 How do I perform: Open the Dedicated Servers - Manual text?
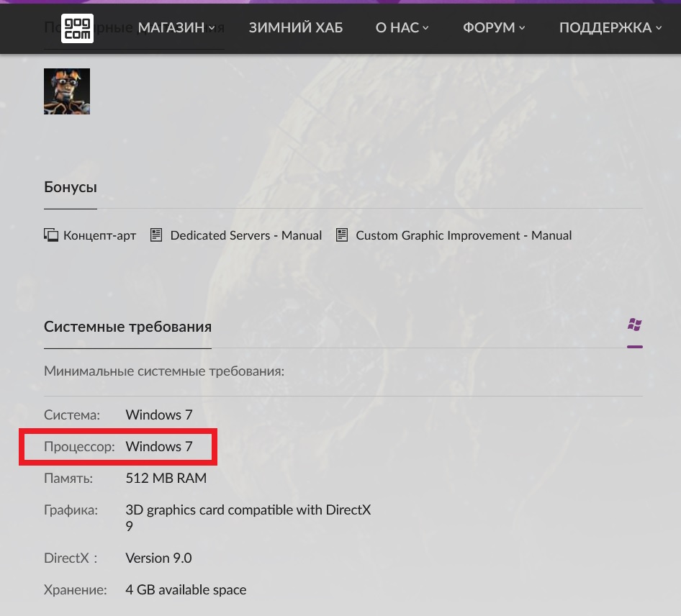pos(246,235)
